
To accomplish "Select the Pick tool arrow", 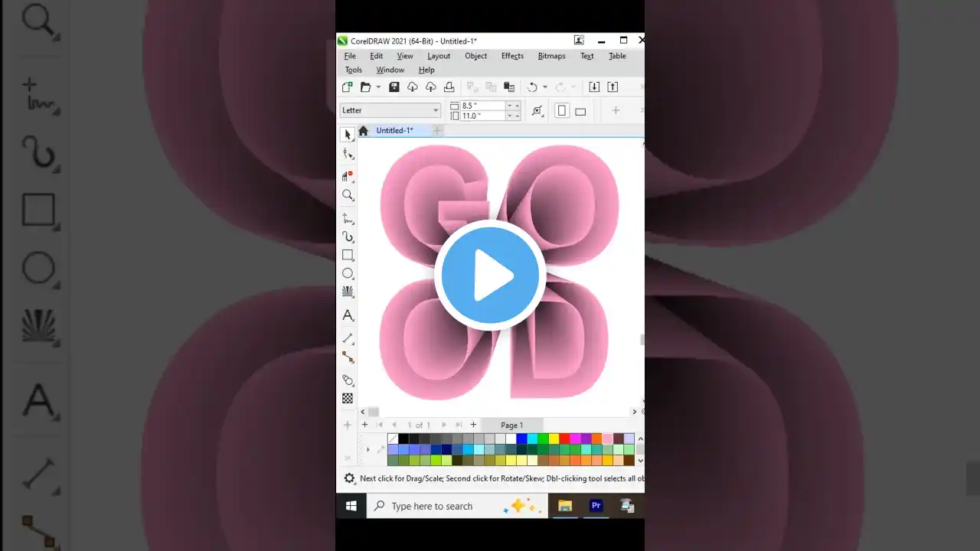I will pos(348,135).
